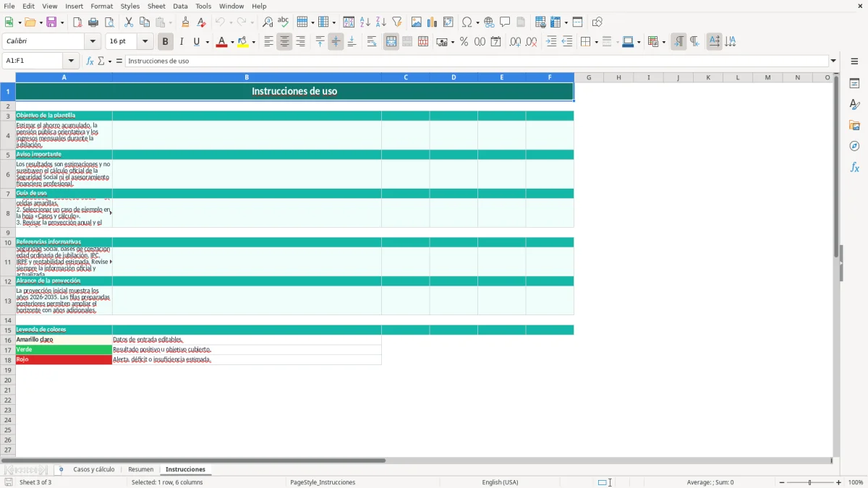Click the English (USA) language status
868x488 pixels.
click(500, 482)
